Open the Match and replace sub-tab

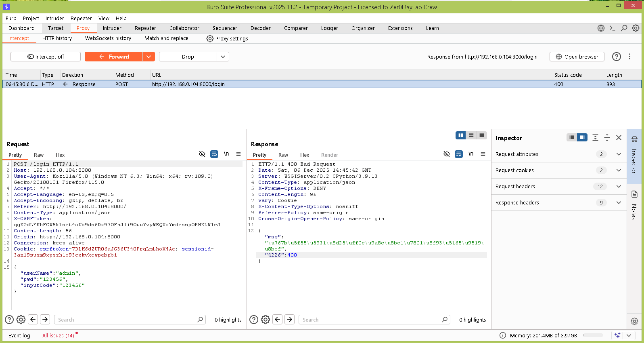[166, 38]
